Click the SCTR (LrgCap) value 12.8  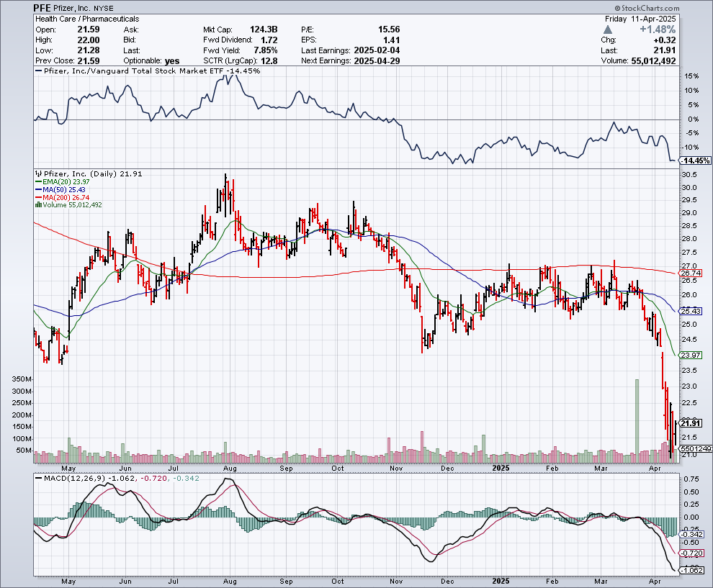(x=269, y=60)
